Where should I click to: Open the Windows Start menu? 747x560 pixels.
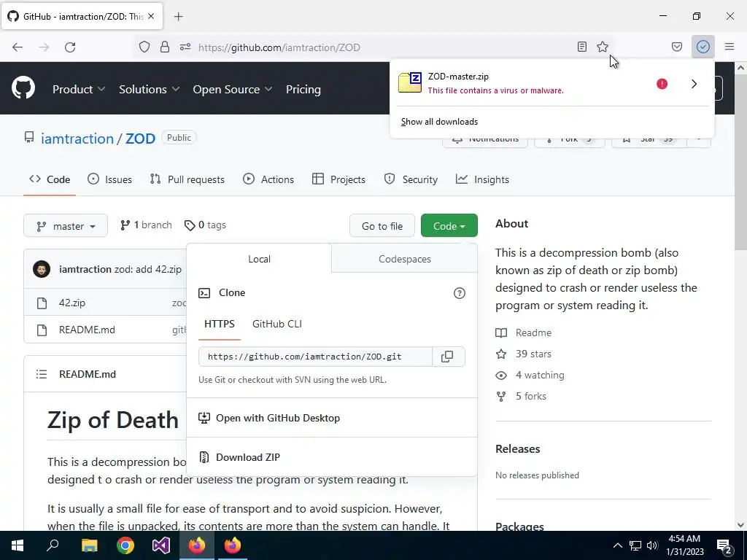point(18,545)
